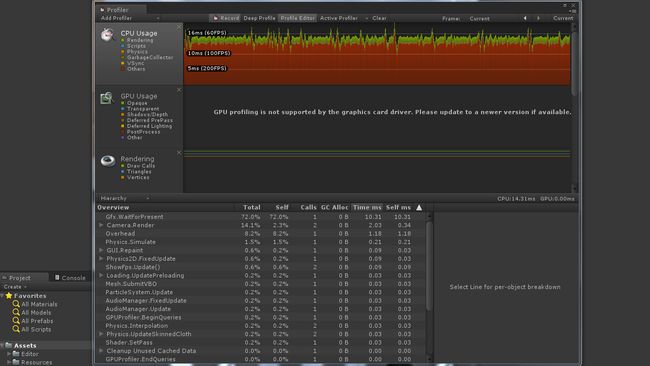Close the GPU Usage profiler module
The height and width of the screenshot is (366, 650).
coord(179,90)
